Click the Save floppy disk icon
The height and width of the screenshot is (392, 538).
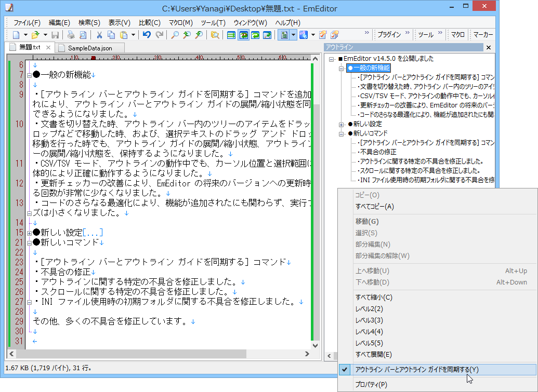55,35
